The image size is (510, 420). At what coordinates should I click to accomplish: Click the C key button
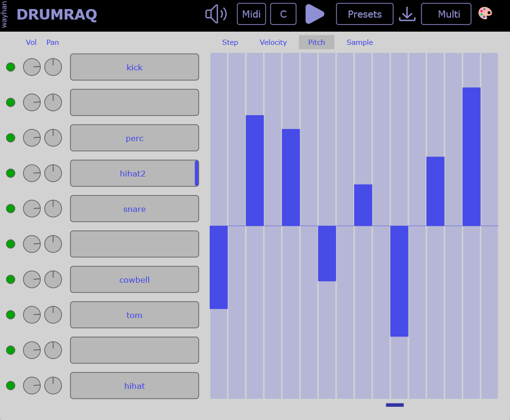283,14
